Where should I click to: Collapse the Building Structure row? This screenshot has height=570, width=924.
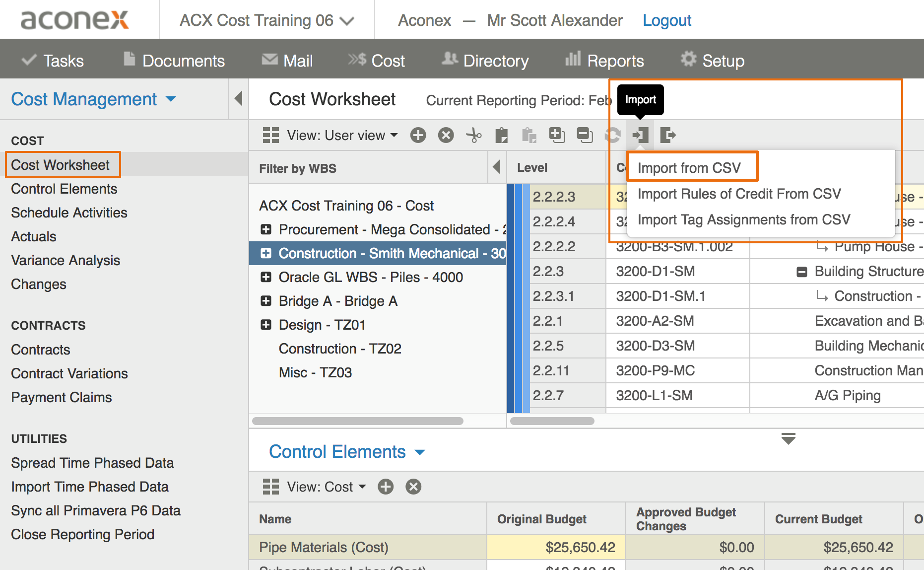pyautogui.click(x=801, y=272)
